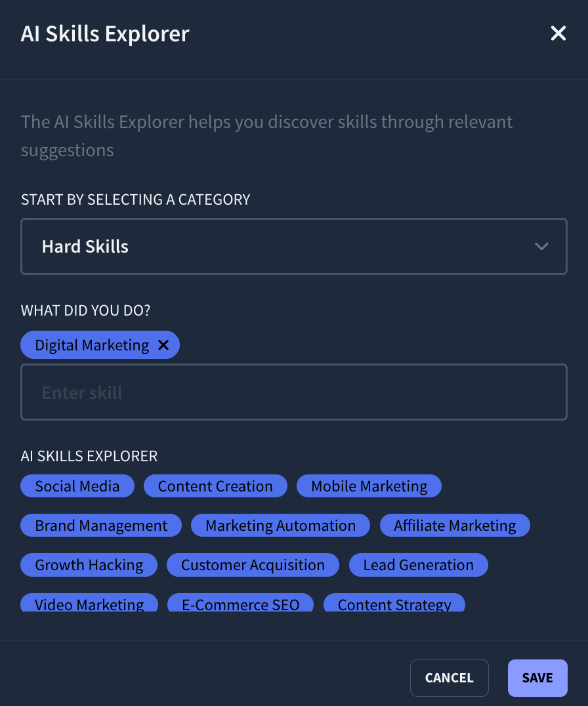Viewport: 588px width, 706px height.
Task: Choose Brand Management from suggestions
Action: click(100, 525)
